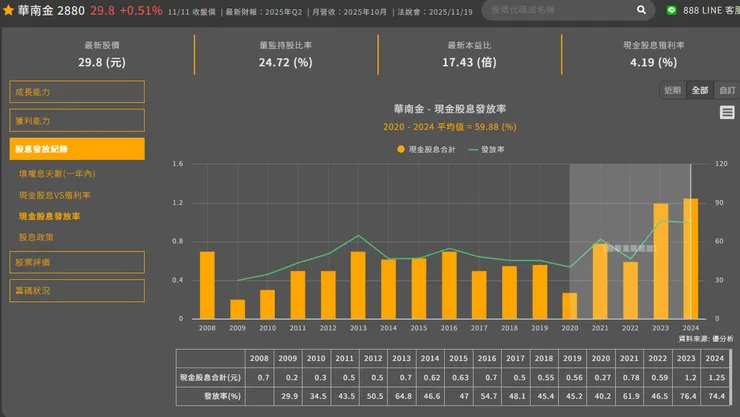Open the chart hamburger menu icon
This screenshot has width=740, height=417.
[727, 112]
